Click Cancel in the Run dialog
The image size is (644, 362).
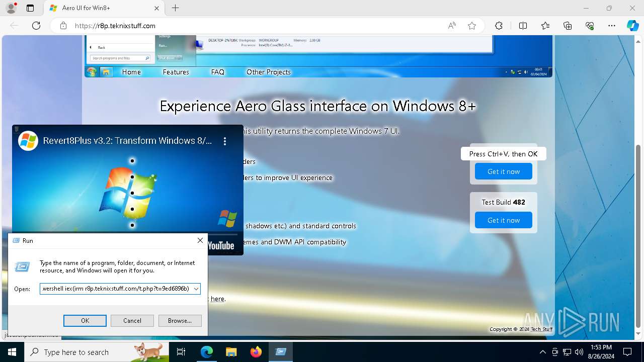point(132,321)
